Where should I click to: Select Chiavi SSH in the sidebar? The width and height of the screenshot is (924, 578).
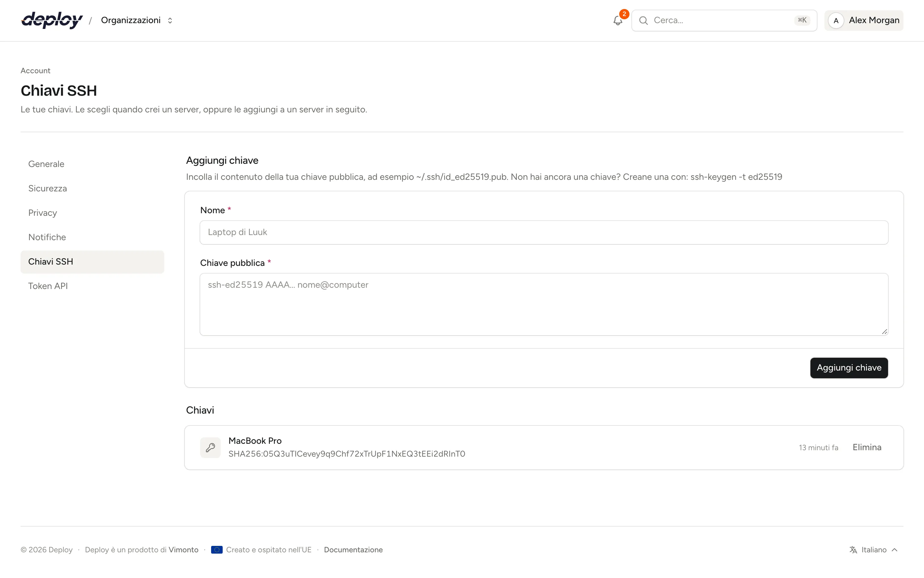point(92,262)
